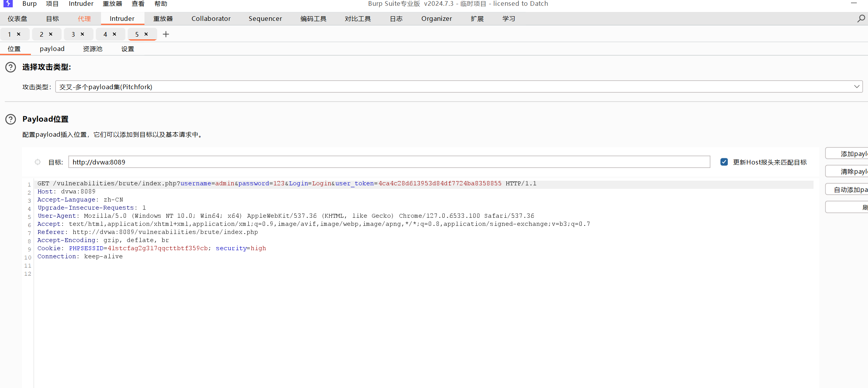Open the 帮助 menu

pos(161,3)
